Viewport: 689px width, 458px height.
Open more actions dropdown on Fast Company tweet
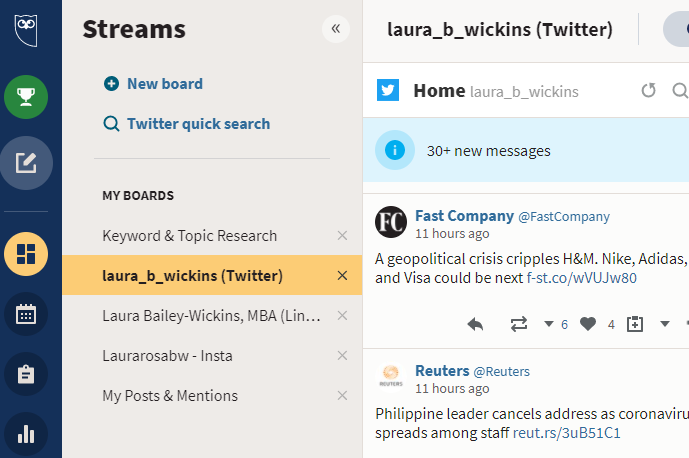[665, 324]
